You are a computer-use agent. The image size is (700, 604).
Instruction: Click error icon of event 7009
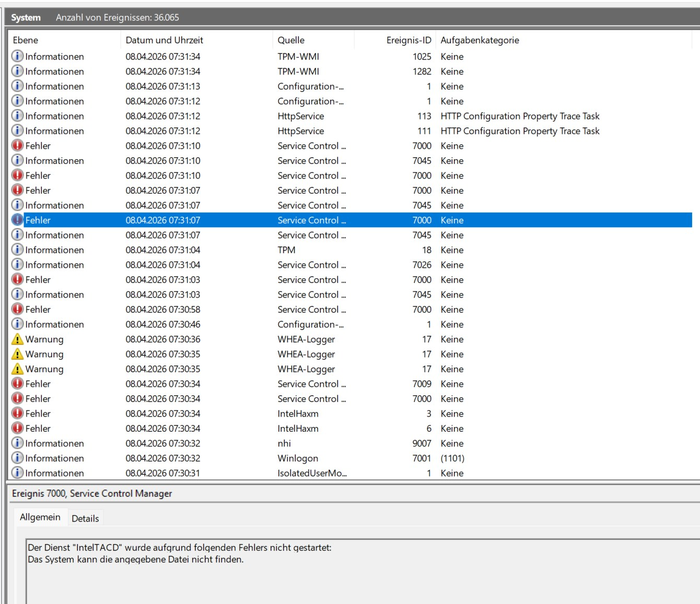17,383
